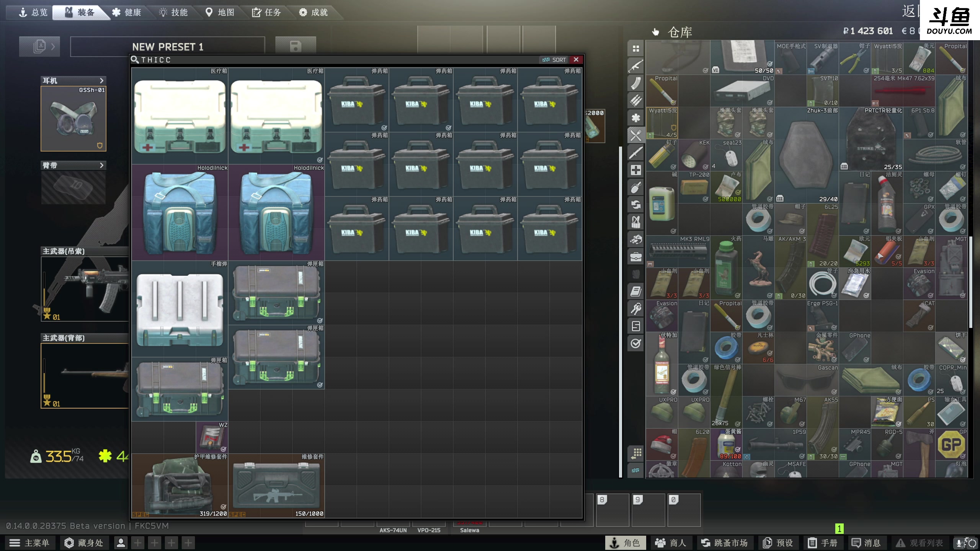Screen dimensions: 980x551
Task: Filter stash by ammunition rounds icon
Action: click(x=636, y=101)
